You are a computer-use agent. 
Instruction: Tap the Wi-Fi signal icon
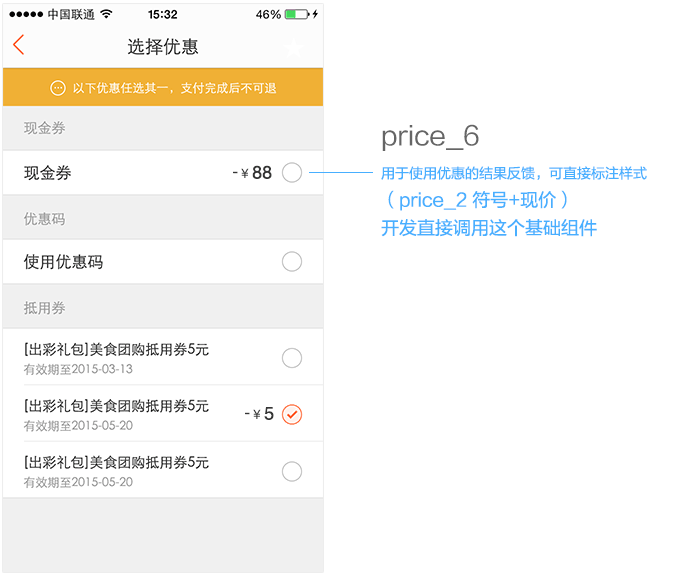point(106,14)
